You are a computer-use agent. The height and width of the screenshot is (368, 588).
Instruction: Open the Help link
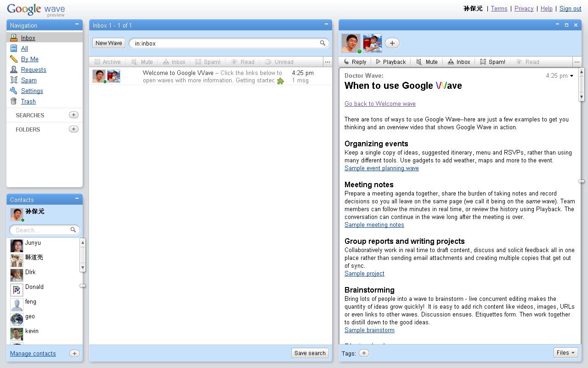(x=546, y=8)
